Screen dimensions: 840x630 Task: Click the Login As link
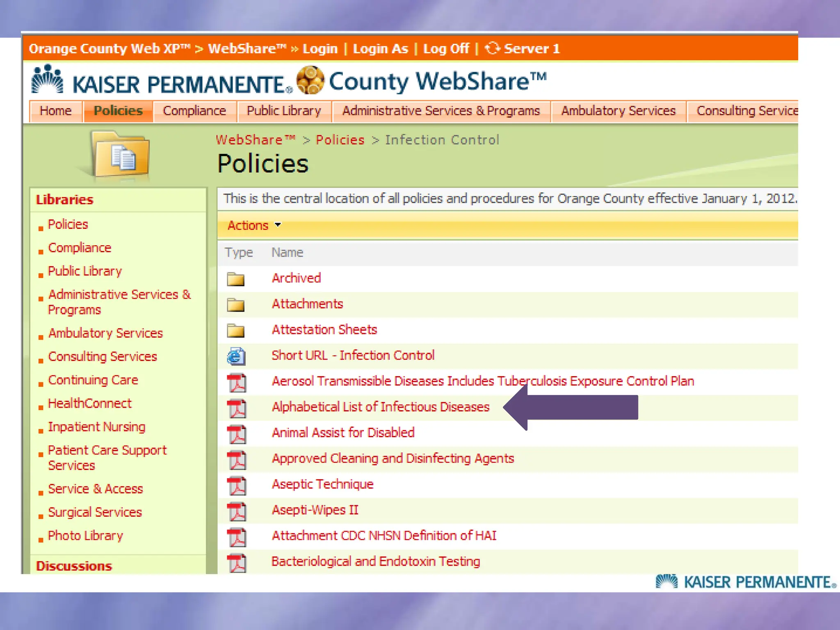[x=380, y=49]
